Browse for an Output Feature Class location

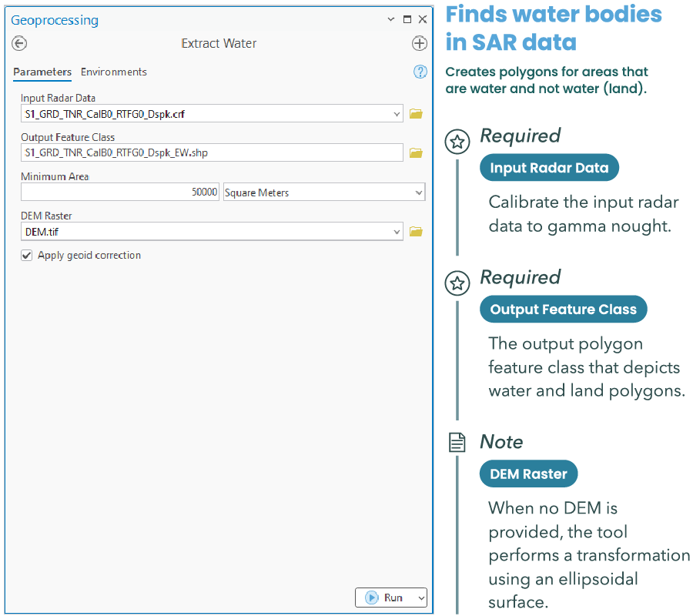tap(416, 152)
